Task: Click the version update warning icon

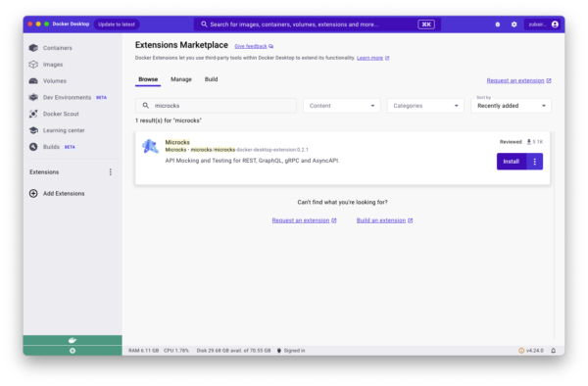Action: click(521, 351)
